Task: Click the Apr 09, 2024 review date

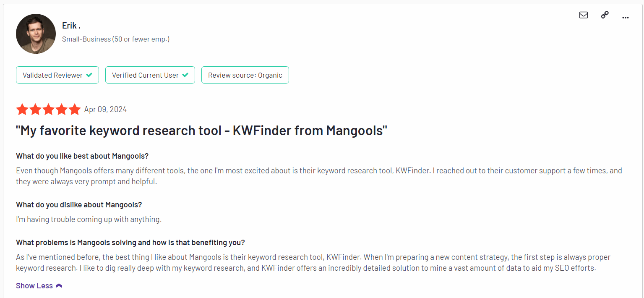Action: coord(106,110)
